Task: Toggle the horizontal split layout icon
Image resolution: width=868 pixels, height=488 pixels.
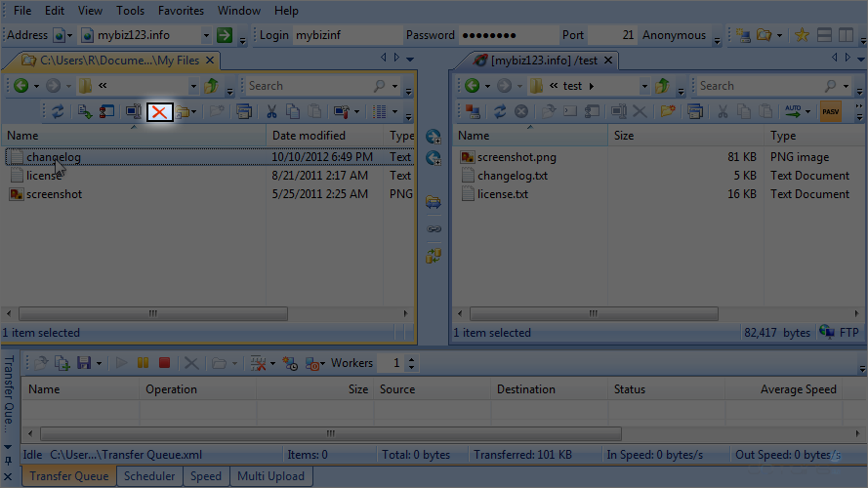Action: click(x=824, y=35)
